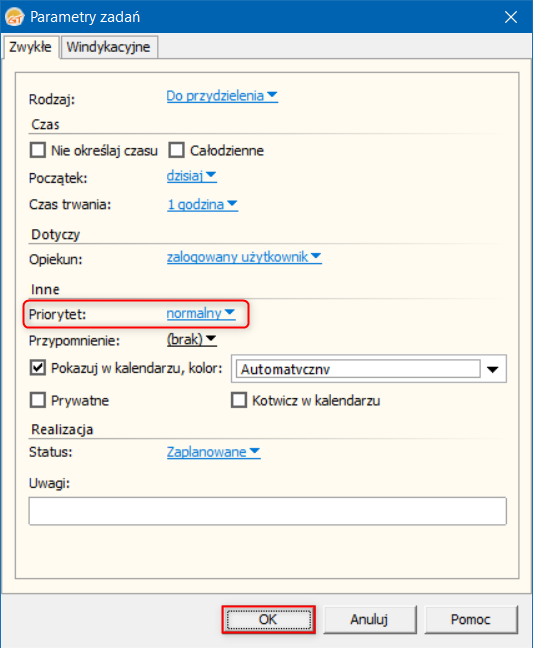This screenshot has height=648, width=533.
Task: Click into the Uwagi text field
Action: coord(267,511)
